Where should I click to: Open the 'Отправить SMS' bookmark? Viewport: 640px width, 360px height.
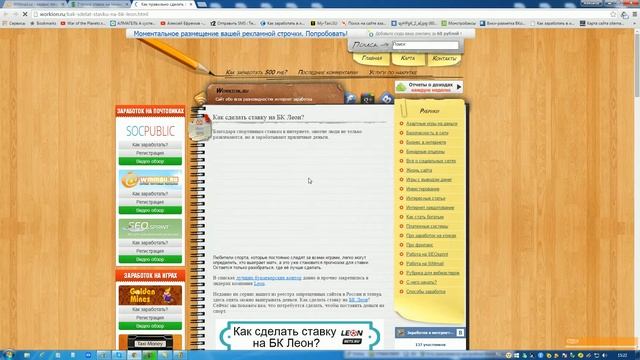pos(233,23)
